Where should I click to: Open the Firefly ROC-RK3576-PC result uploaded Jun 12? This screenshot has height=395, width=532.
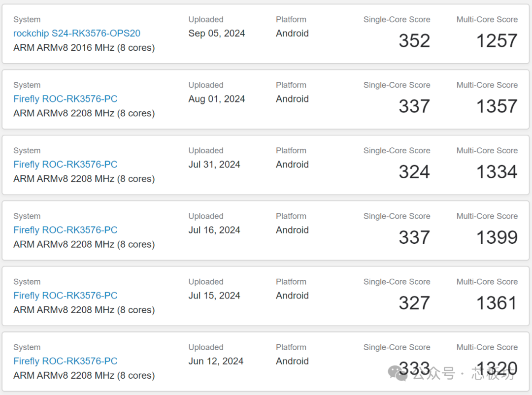[65, 361]
